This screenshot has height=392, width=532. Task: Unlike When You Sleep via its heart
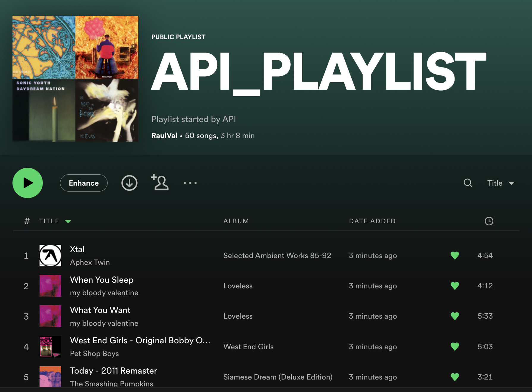[455, 286]
